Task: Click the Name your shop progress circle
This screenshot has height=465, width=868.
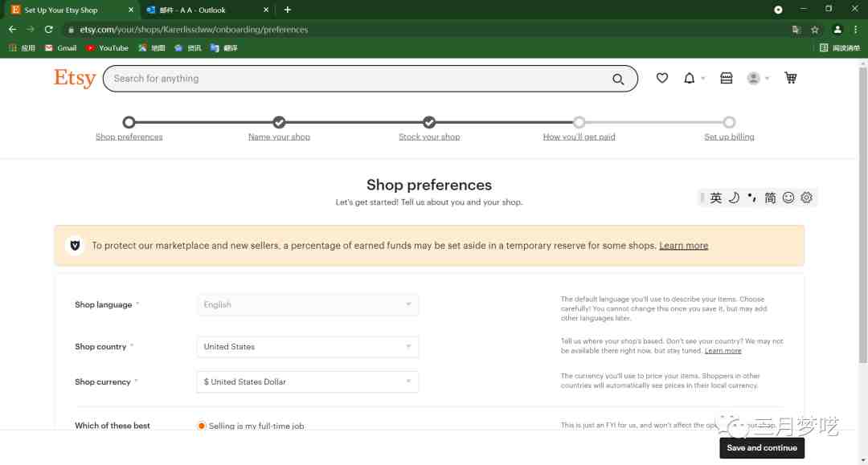Action: click(279, 122)
